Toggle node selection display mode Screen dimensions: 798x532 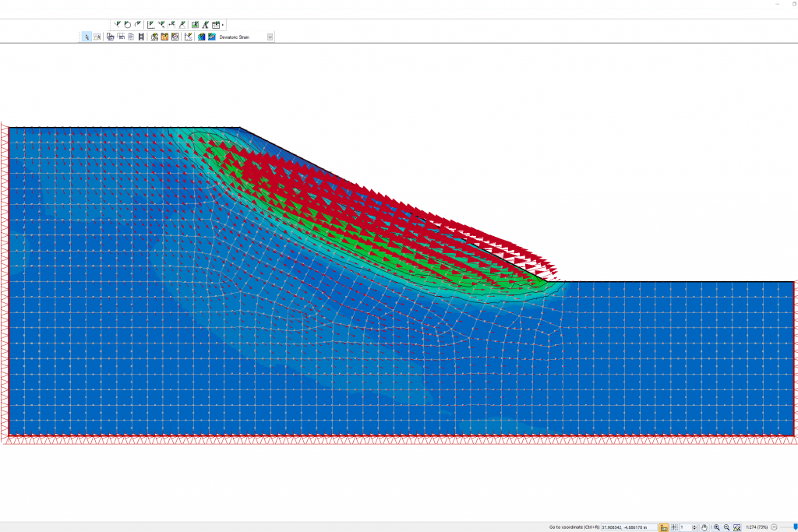[x=97, y=36]
